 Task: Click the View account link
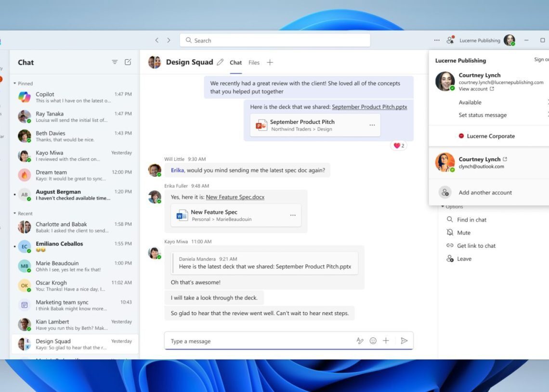476,89
